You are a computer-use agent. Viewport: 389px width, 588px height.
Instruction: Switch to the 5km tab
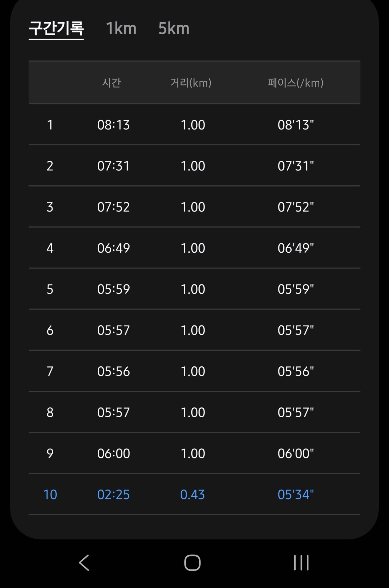pos(174,28)
